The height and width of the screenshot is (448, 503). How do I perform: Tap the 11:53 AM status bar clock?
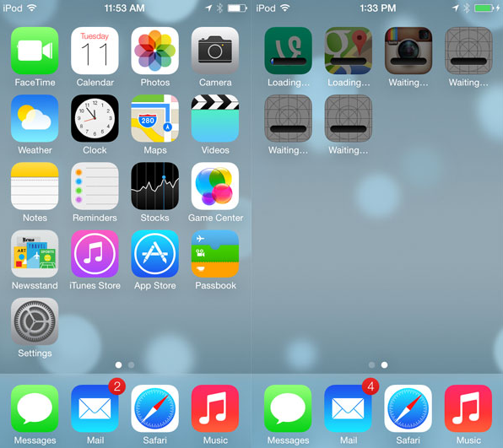coord(124,8)
